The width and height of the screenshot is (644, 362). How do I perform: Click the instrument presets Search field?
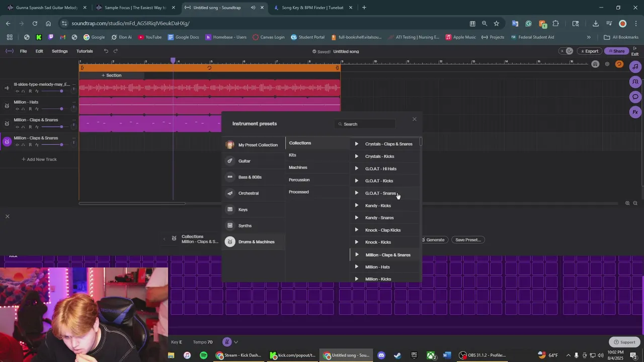click(365, 124)
